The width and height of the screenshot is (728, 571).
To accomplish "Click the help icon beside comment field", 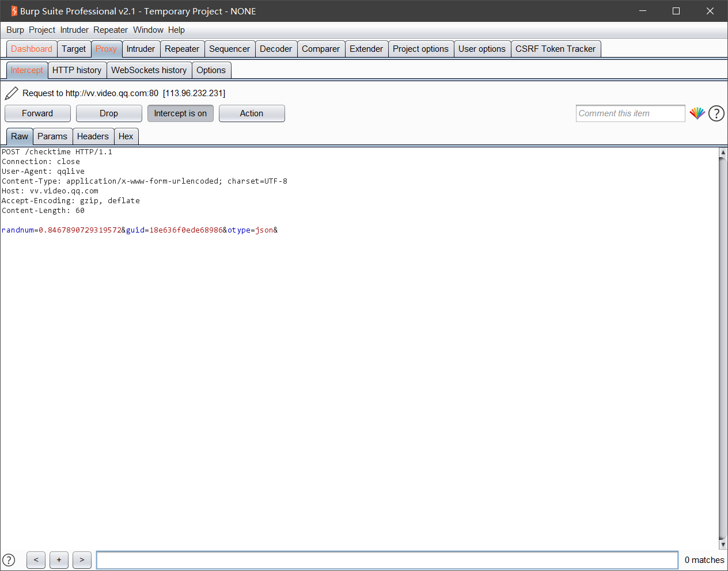I will click(x=716, y=113).
